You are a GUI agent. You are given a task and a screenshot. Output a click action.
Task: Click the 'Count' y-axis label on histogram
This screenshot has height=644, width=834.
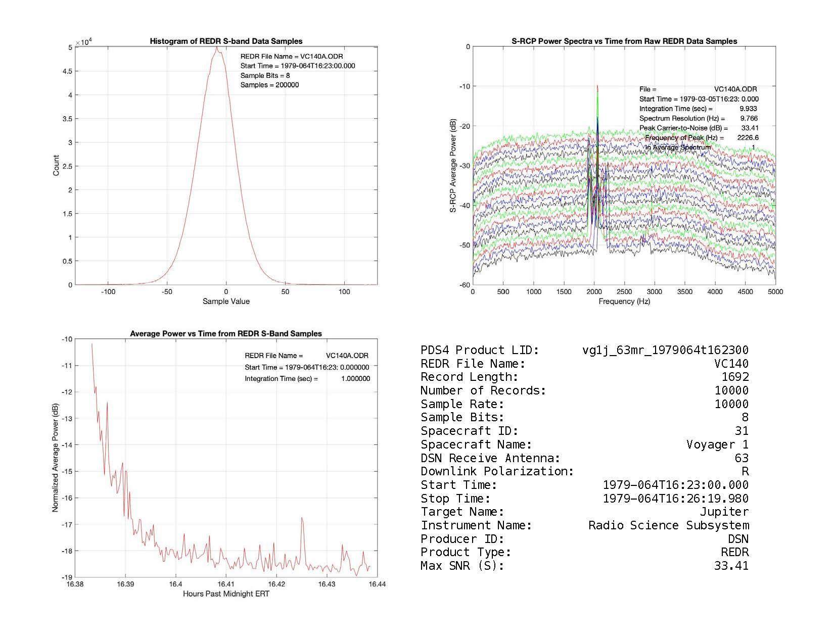[56, 166]
